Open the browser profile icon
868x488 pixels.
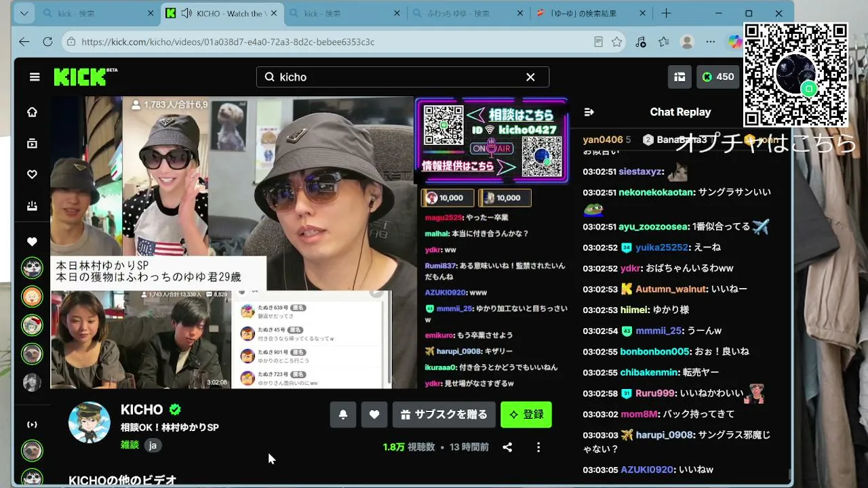click(687, 42)
